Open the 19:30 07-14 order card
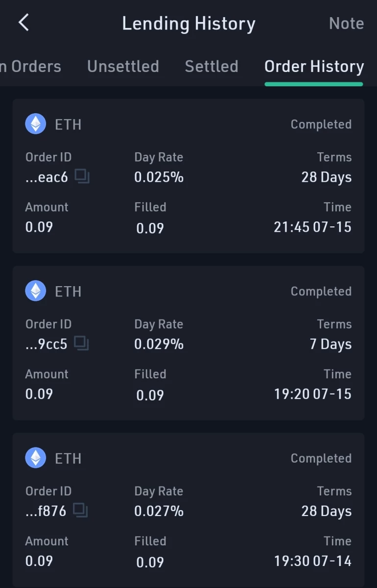 point(188,510)
